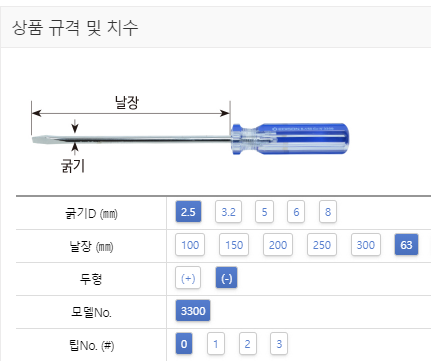Select blade length 250

pyautogui.click(x=322, y=245)
